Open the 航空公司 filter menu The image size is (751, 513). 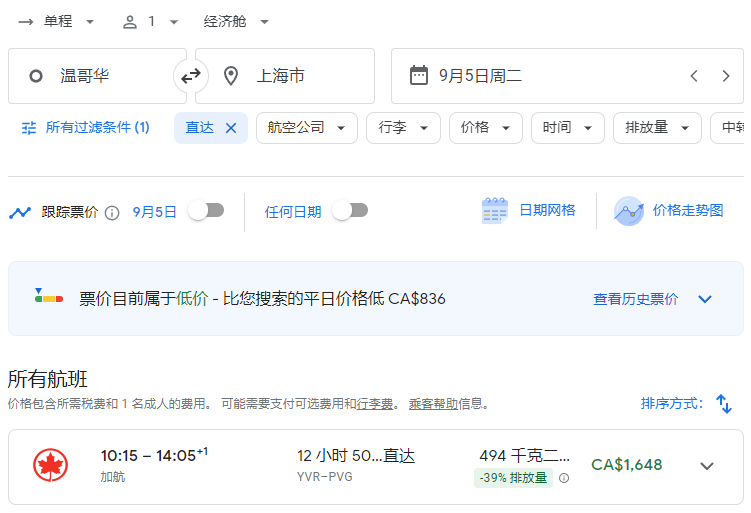pyautogui.click(x=306, y=128)
